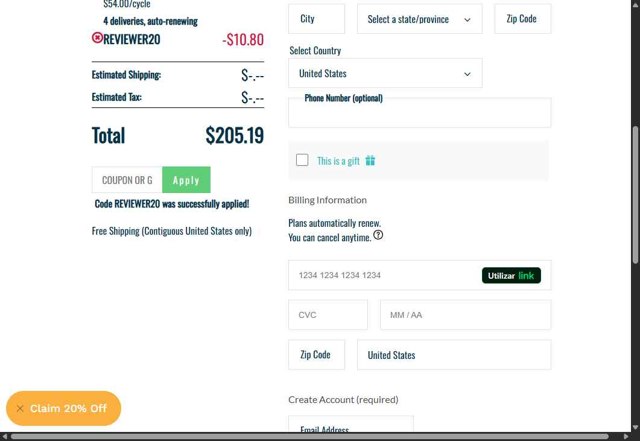Click the Code REVIEWER20 successfully applied message
Image resolution: width=640 pixels, height=441 pixels.
(x=172, y=204)
